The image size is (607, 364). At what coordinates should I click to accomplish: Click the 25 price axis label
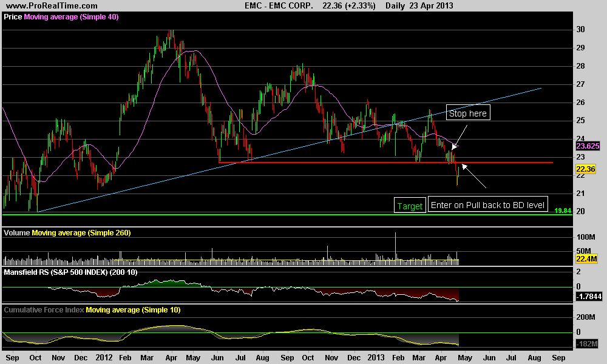[x=580, y=121]
